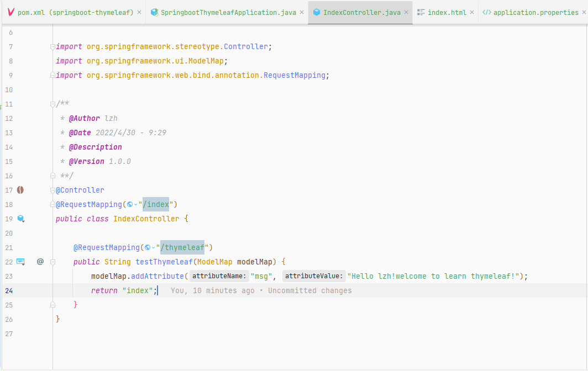Open the URL globe dropdown before "/thymeleaf"

click(x=150, y=248)
